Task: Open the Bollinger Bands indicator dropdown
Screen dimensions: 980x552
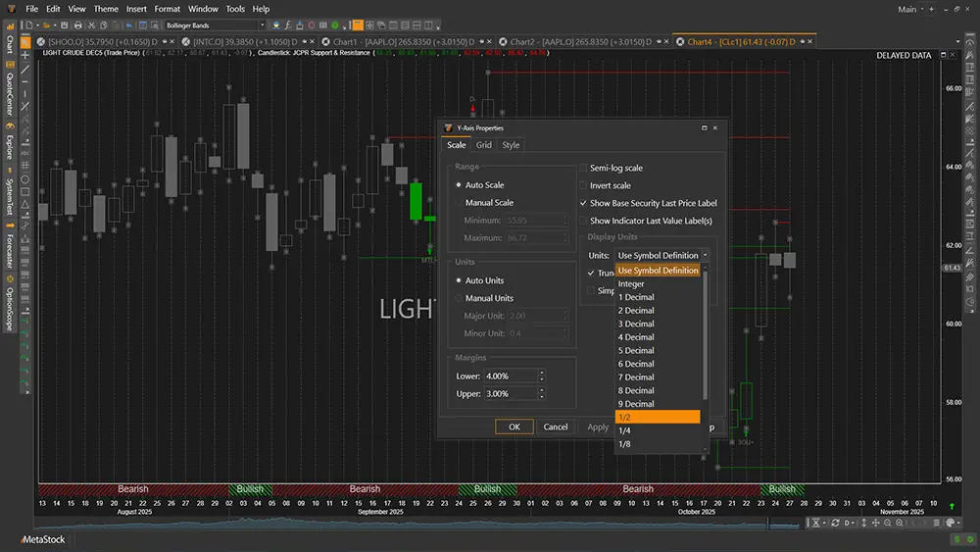Action: pyautogui.click(x=262, y=25)
